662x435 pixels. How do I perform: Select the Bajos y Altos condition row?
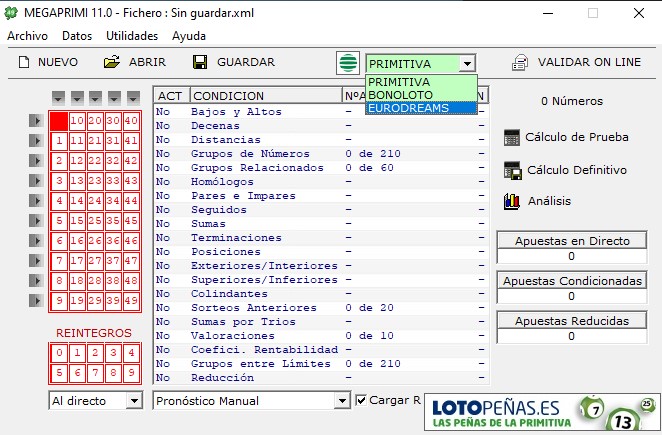point(321,112)
